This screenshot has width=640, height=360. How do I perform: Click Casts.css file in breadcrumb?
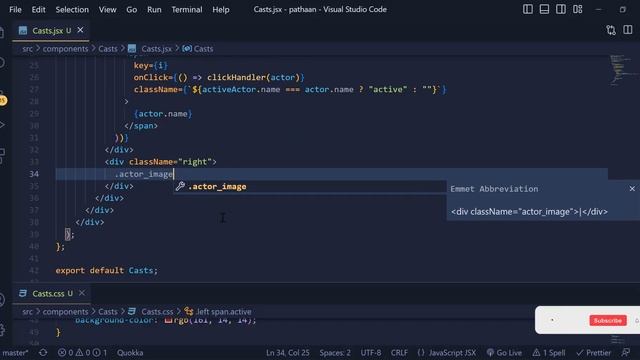tap(157, 311)
